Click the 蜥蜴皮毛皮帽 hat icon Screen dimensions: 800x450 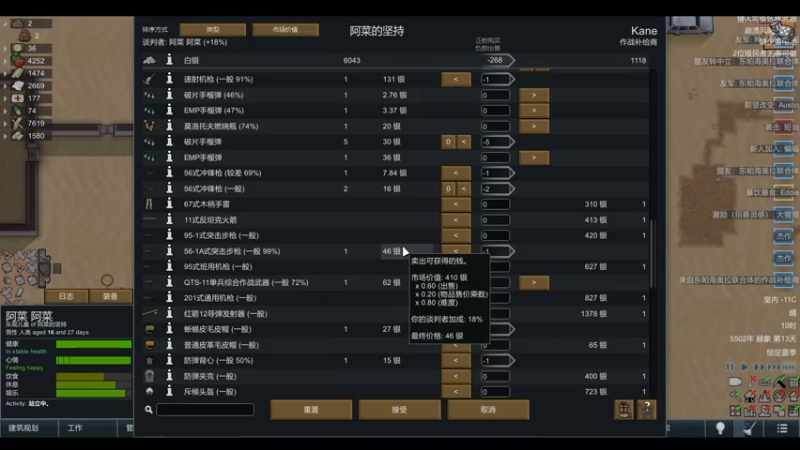click(149, 329)
